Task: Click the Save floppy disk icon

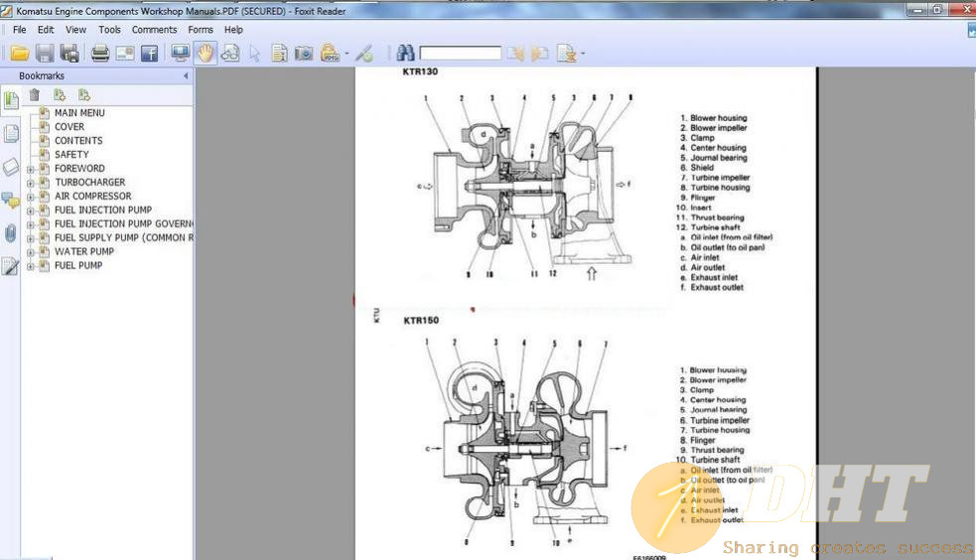Action: pos(45,54)
